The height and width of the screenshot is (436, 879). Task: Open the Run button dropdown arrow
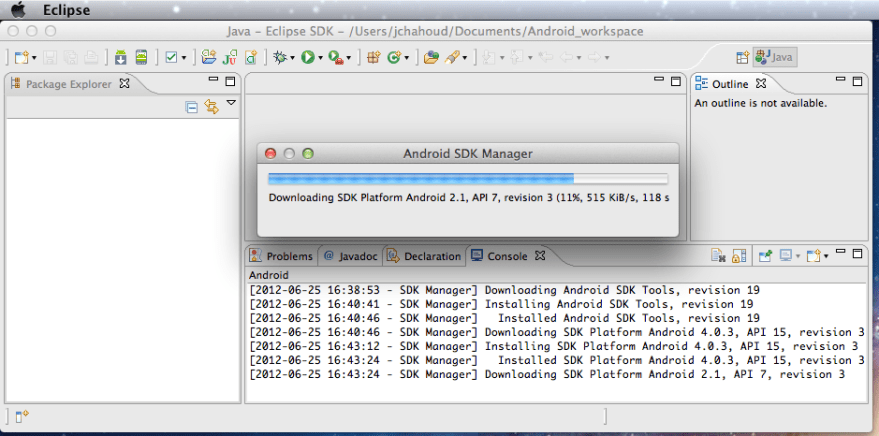point(321,58)
